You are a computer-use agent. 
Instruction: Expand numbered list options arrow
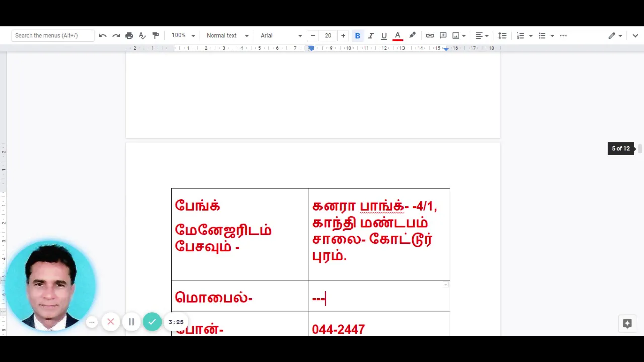[531, 36]
